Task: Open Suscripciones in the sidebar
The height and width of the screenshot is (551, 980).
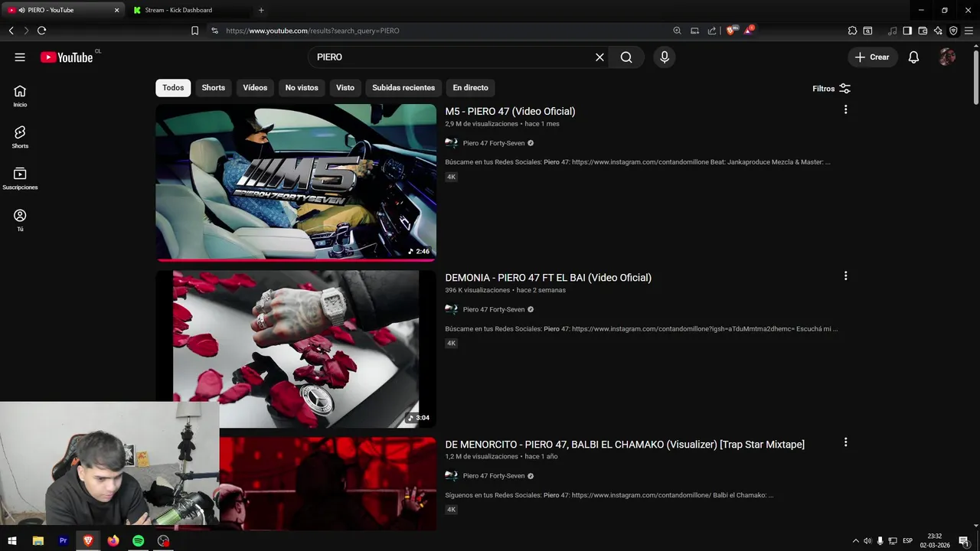Action: 20,178
